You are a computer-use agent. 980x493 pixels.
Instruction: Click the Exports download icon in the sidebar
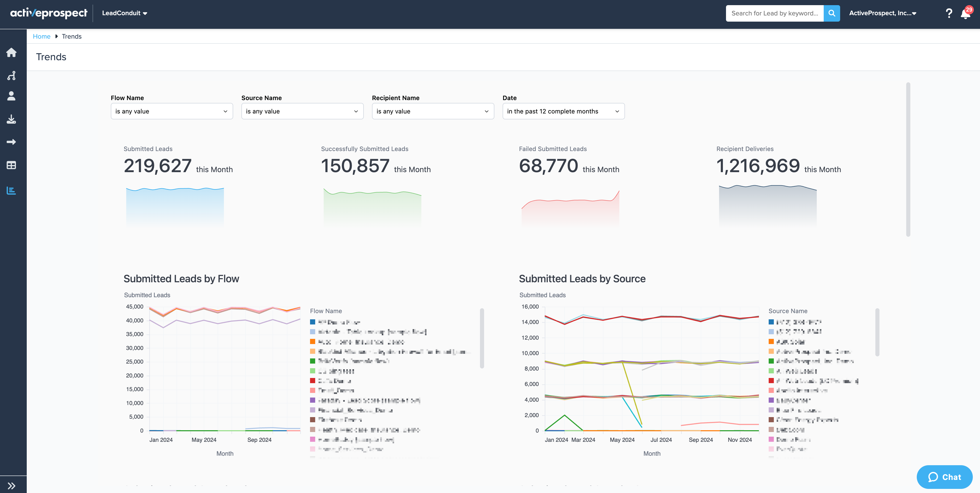point(11,119)
